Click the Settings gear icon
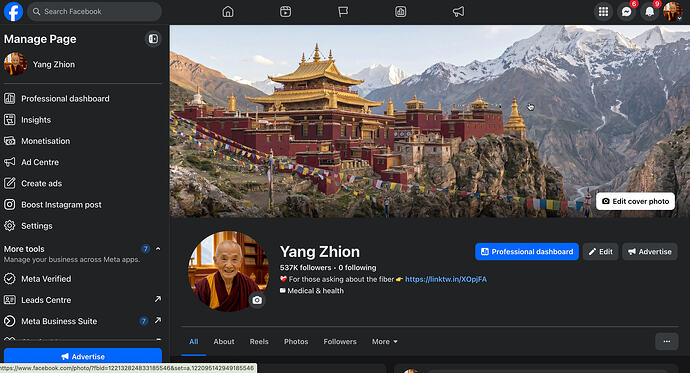The image size is (690, 373). click(10, 226)
